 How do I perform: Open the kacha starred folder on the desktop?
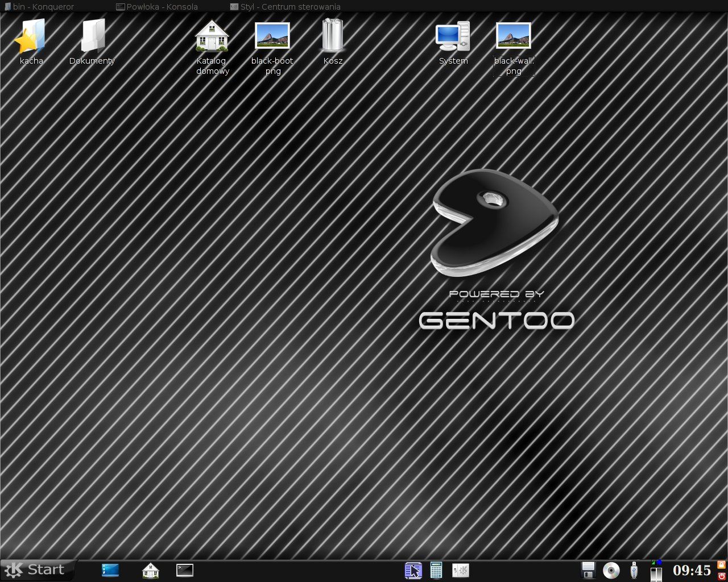31,41
